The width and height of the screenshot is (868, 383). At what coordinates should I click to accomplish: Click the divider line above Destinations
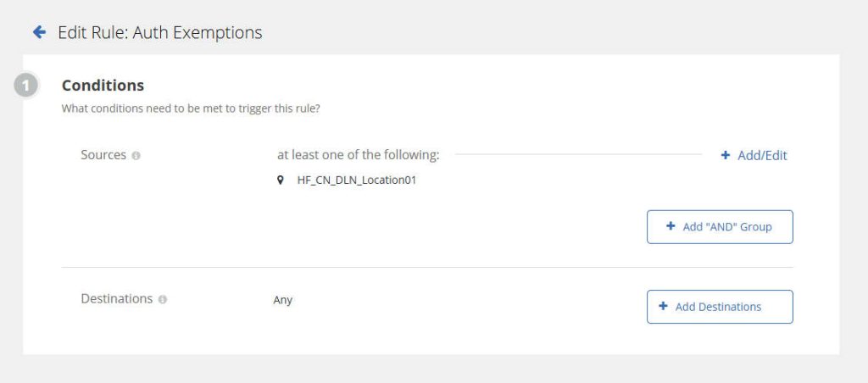click(x=427, y=267)
